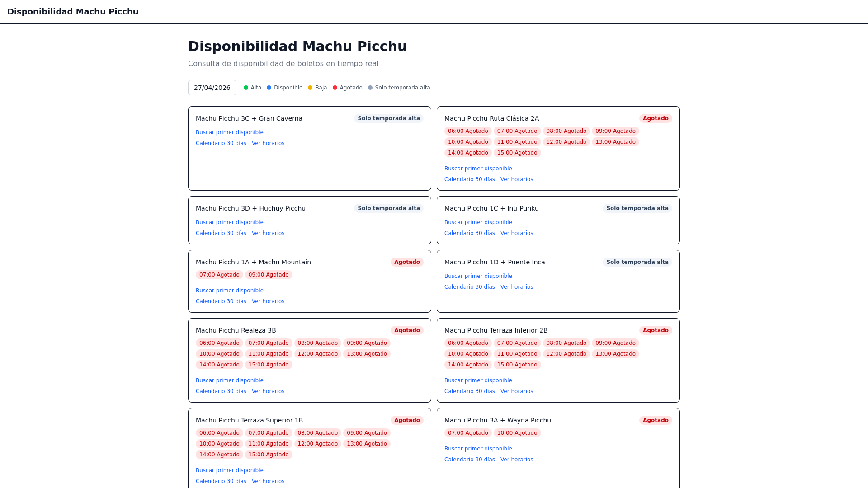Open Ver horarios for 1C + Inti Punku
Screen dimensions: 868x488
(x=517, y=233)
